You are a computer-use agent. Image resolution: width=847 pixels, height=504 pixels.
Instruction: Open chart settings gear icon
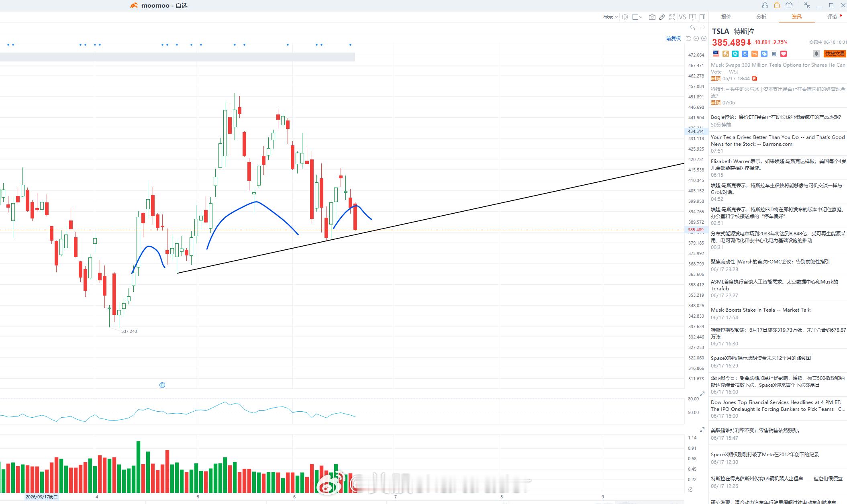625,17
